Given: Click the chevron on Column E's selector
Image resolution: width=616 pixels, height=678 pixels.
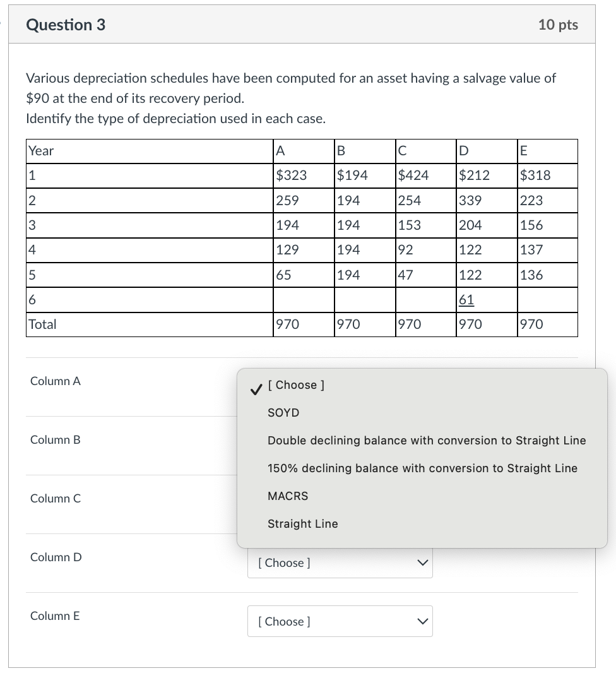Looking at the screenshot, I should click(422, 621).
